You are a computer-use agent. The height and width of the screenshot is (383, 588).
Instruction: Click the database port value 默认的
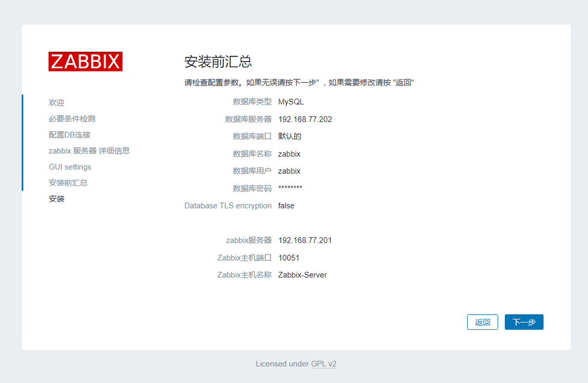[290, 137]
